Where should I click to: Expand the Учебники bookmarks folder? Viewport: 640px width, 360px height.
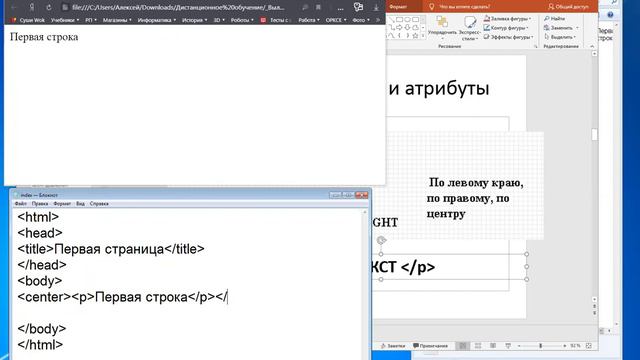(64, 20)
